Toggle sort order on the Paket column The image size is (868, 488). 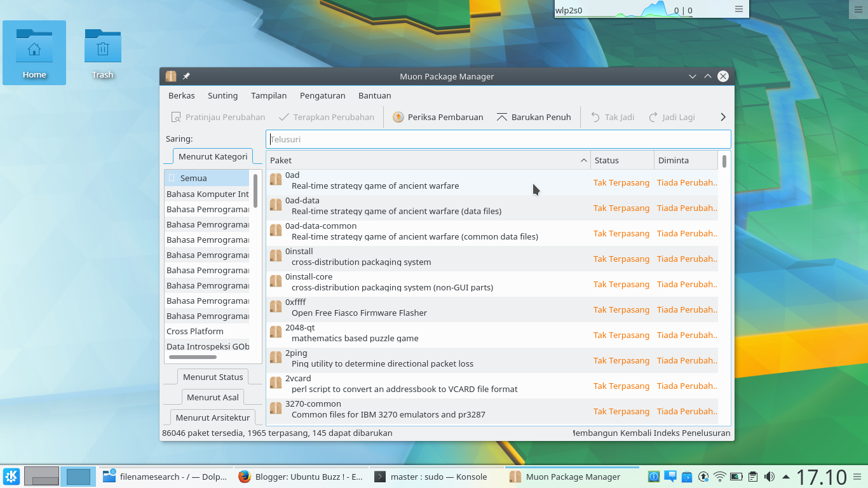coord(428,160)
